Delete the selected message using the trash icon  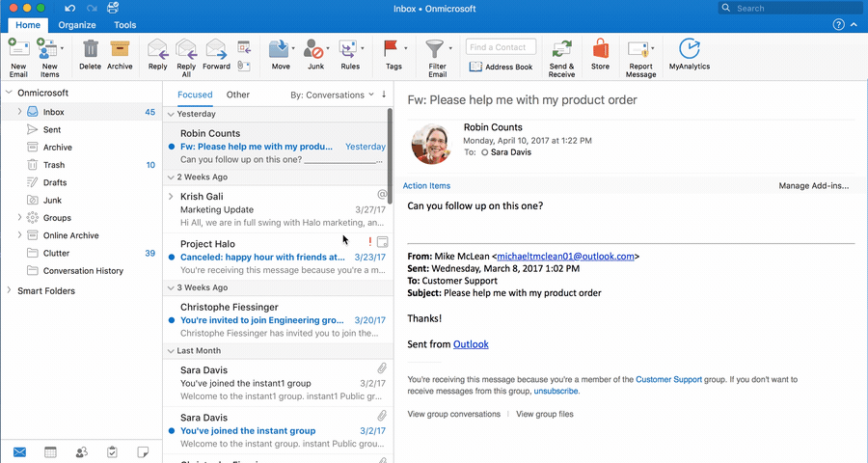click(x=90, y=50)
